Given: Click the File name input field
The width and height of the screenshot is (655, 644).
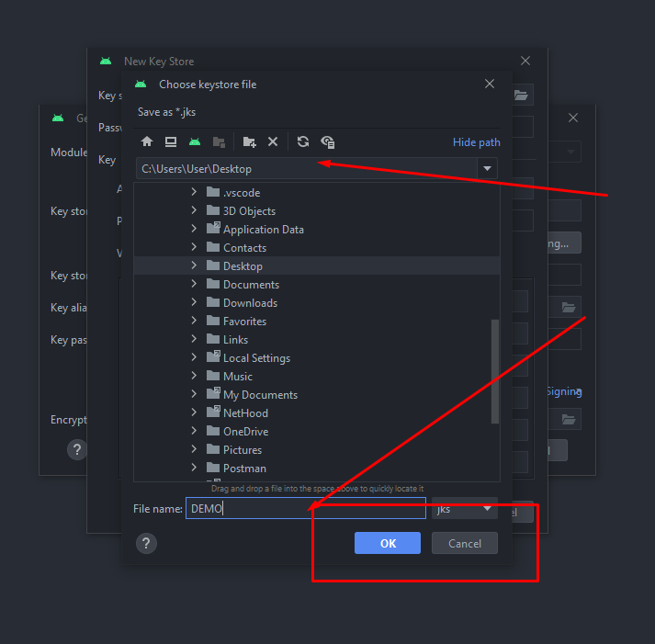Looking at the screenshot, I should click(x=306, y=509).
